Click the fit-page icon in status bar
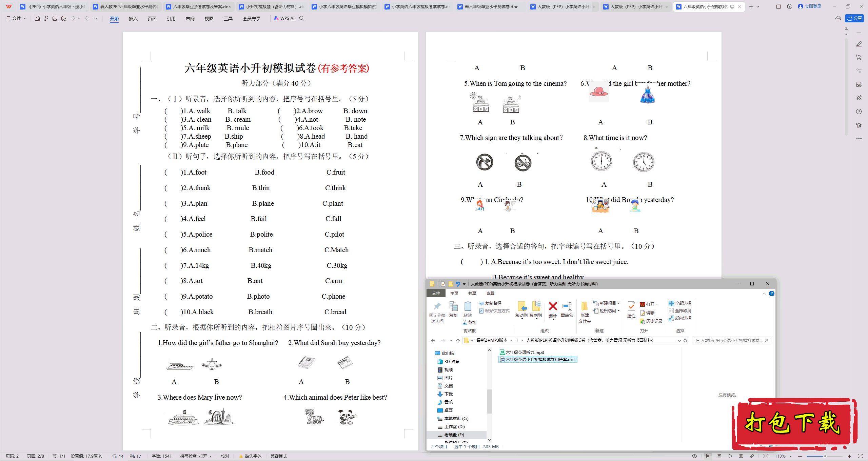Screen dimensions: 868x461 point(766,456)
